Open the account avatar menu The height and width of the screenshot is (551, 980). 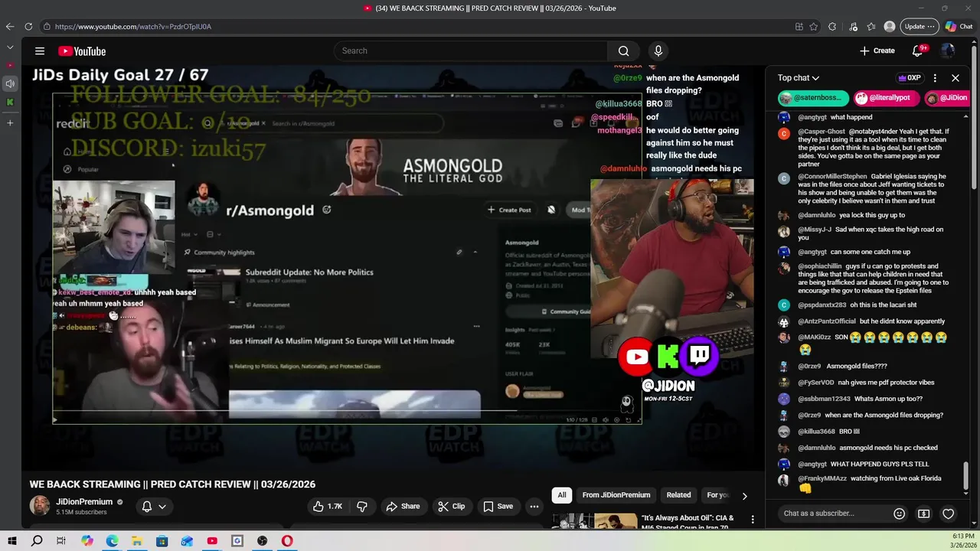948,51
